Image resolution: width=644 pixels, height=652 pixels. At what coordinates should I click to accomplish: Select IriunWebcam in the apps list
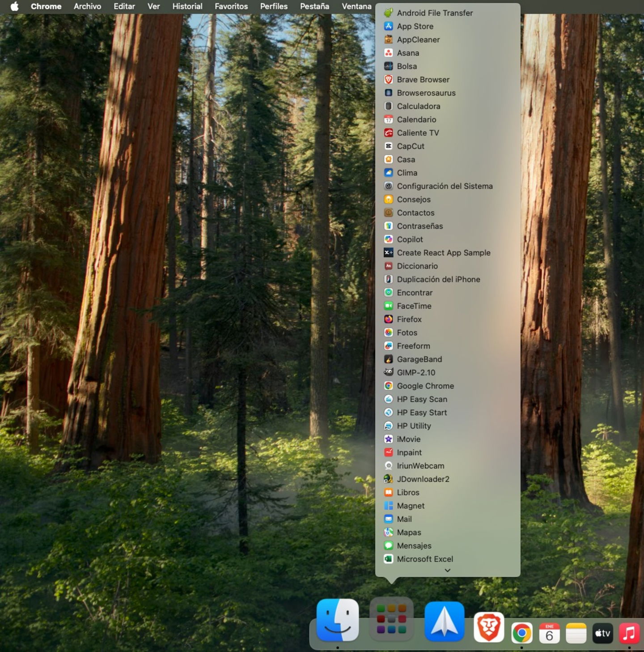coord(448,466)
